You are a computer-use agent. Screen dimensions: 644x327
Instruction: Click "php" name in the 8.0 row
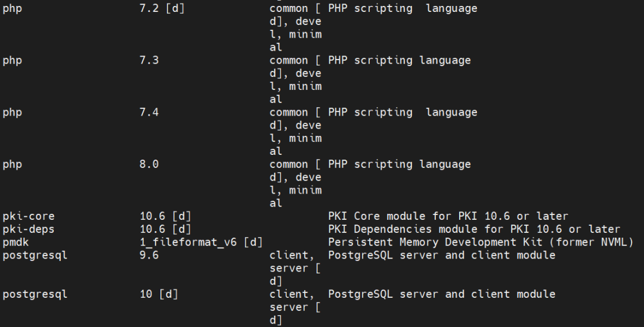(x=12, y=164)
